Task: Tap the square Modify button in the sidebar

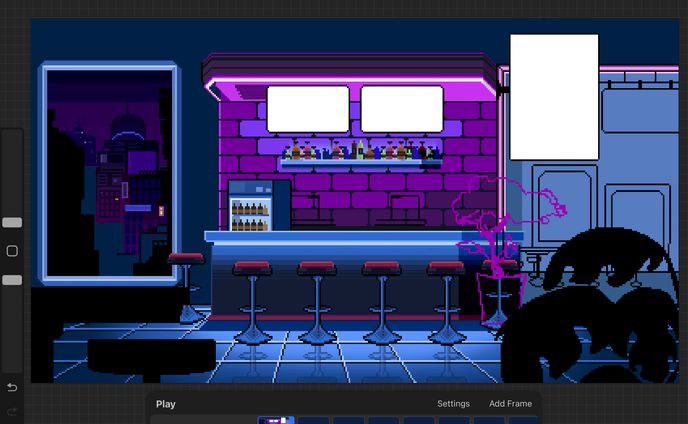Action: [12, 251]
